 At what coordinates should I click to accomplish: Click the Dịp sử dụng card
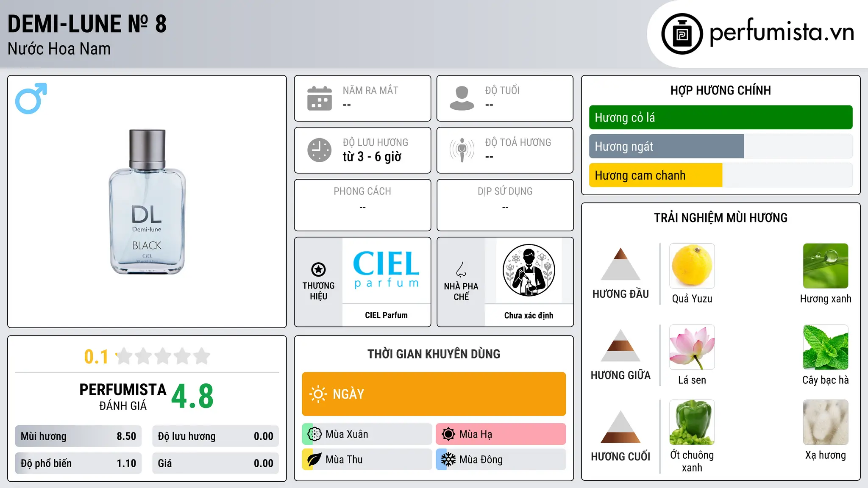[505, 205]
